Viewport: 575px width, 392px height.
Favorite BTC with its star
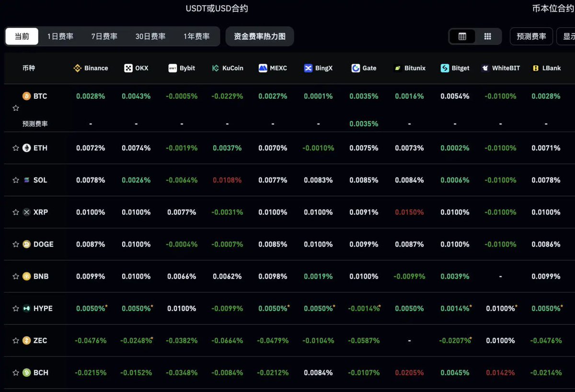coord(16,108)
